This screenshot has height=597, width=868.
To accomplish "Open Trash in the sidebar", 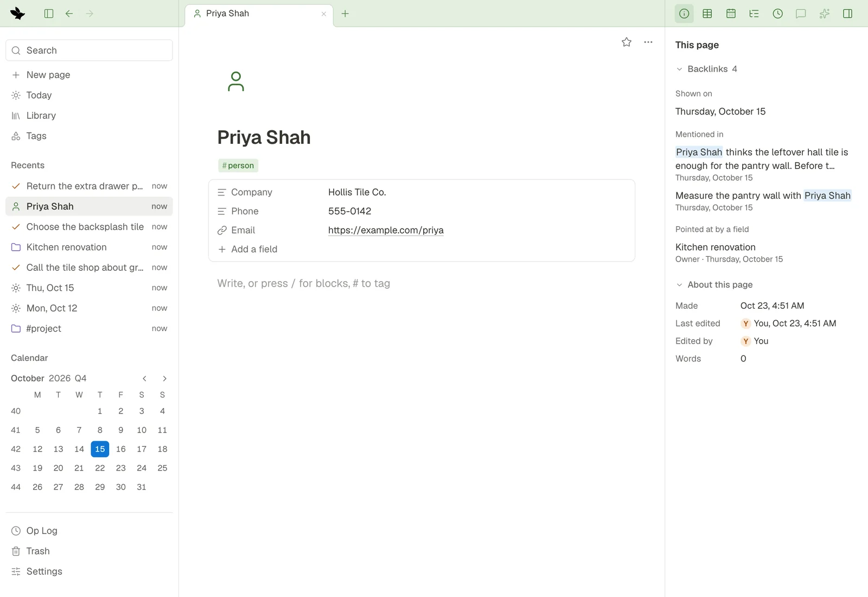I will 89,551.
